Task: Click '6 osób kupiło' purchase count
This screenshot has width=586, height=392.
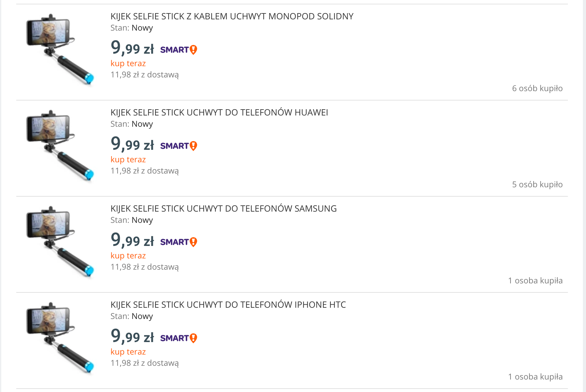Action: click(x=537, y=88)
